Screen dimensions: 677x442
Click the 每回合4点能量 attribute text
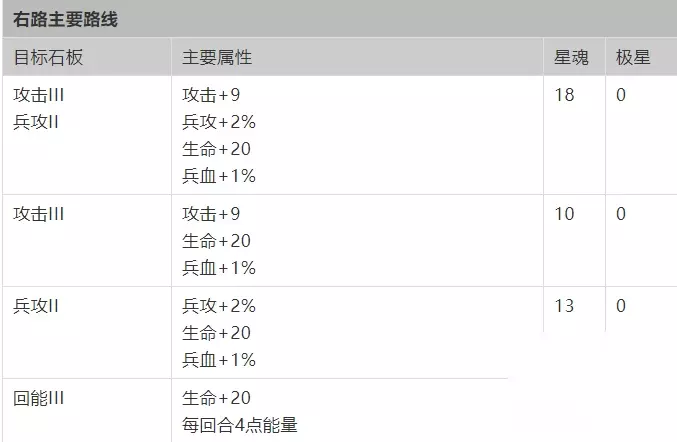(239, 425)
